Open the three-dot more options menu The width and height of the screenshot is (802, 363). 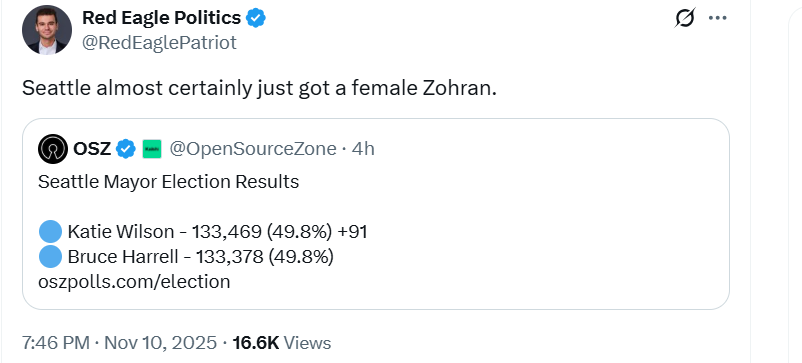pos(718,18)
